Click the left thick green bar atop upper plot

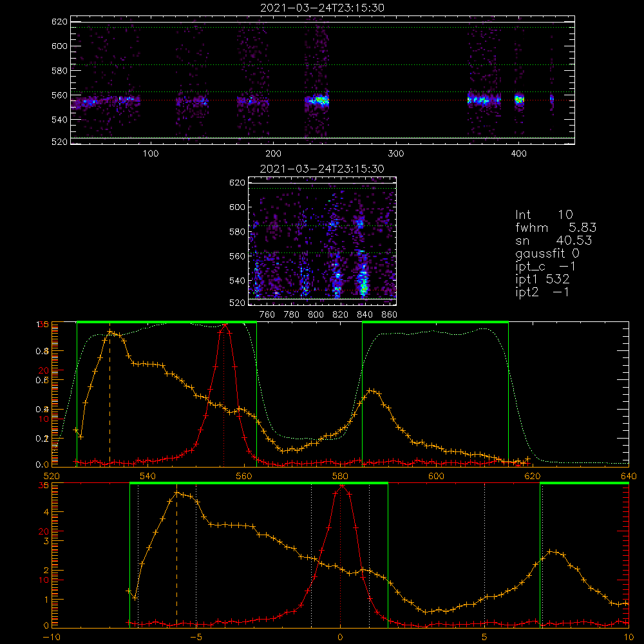[167, 323]
